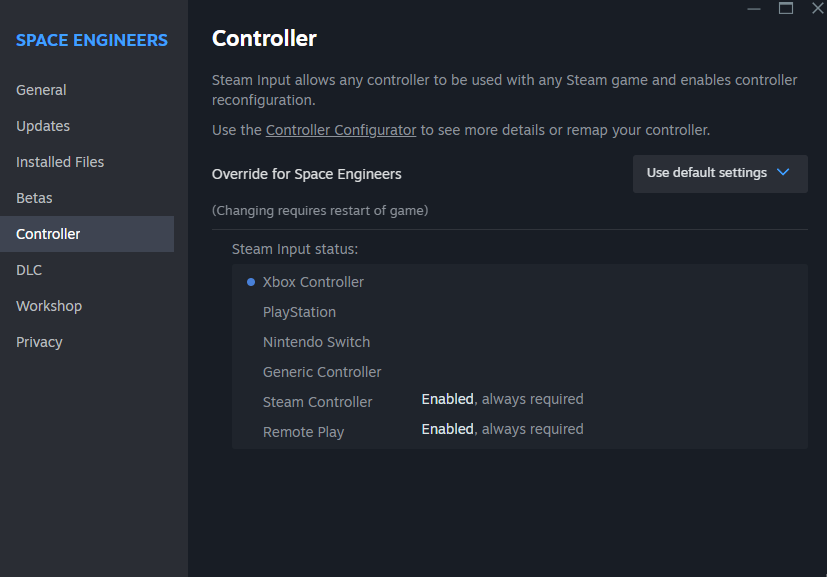Click the dropdown chevron arrow icon

783,173
